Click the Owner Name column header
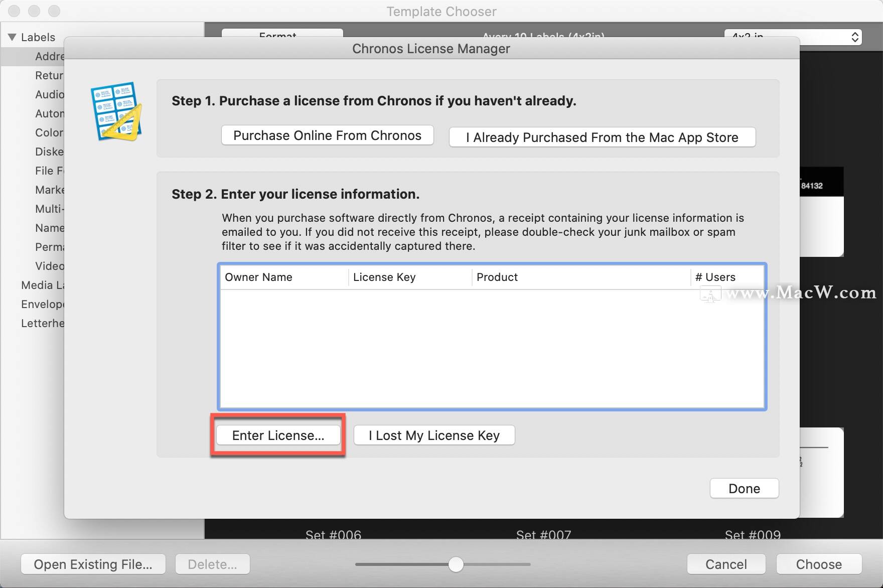The height and width of the screenshot is (588, 883). (x=284, y=277)
